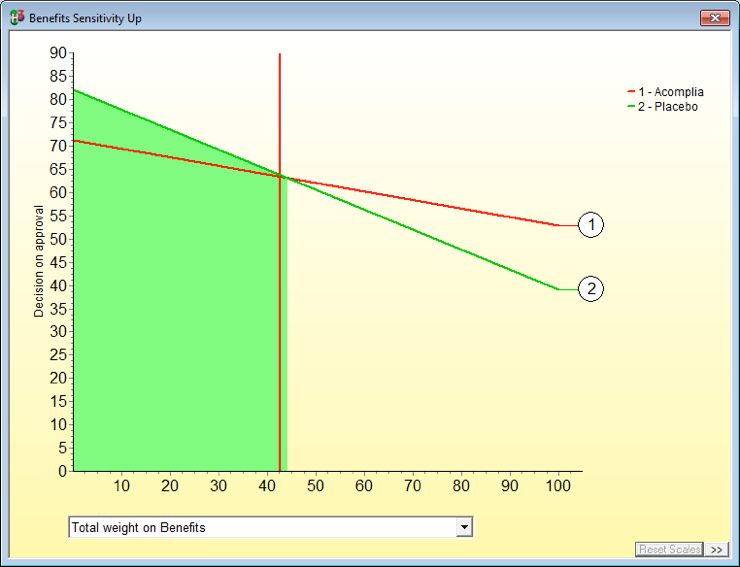The height and width of the screenshot is (567, 740).
Task: Click the 'Benefits Sensitivity Up' window title
Action: 85,18
